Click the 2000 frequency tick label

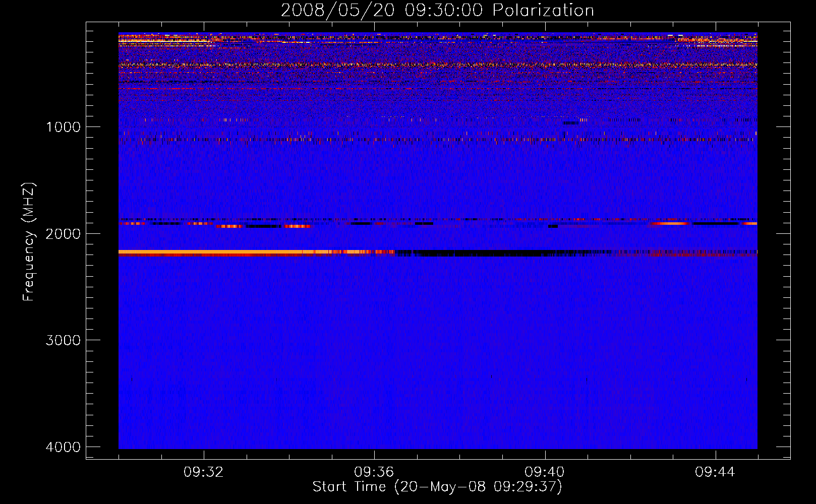pos(63,233)
